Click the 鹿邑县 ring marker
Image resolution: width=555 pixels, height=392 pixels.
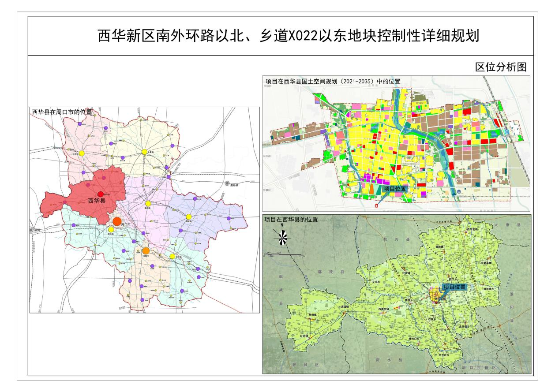(227, 183)
